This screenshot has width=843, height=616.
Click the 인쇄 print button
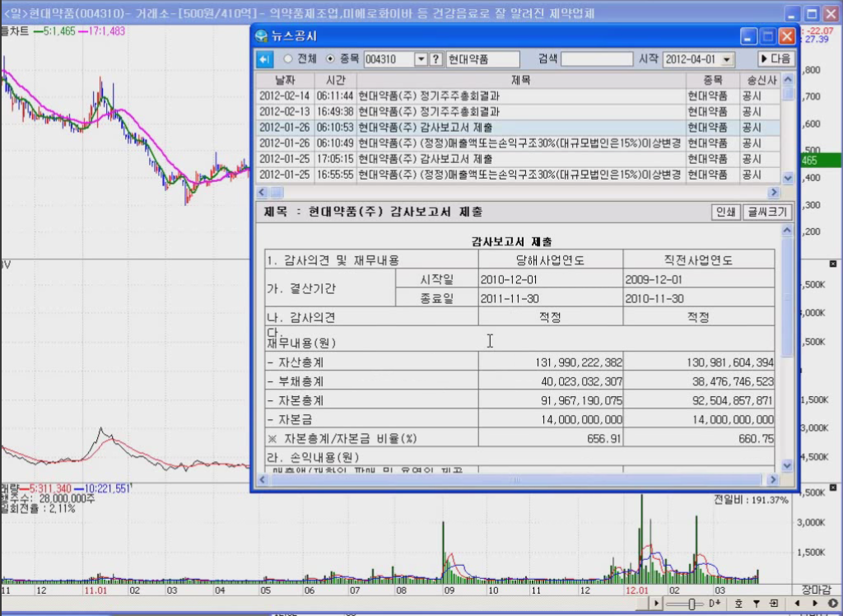(x=726, y=212)
